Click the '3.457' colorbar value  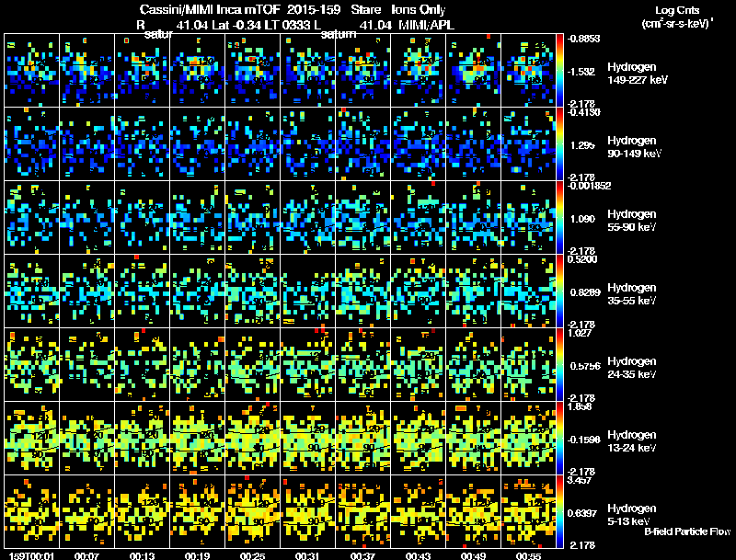[x=581, y=480]
